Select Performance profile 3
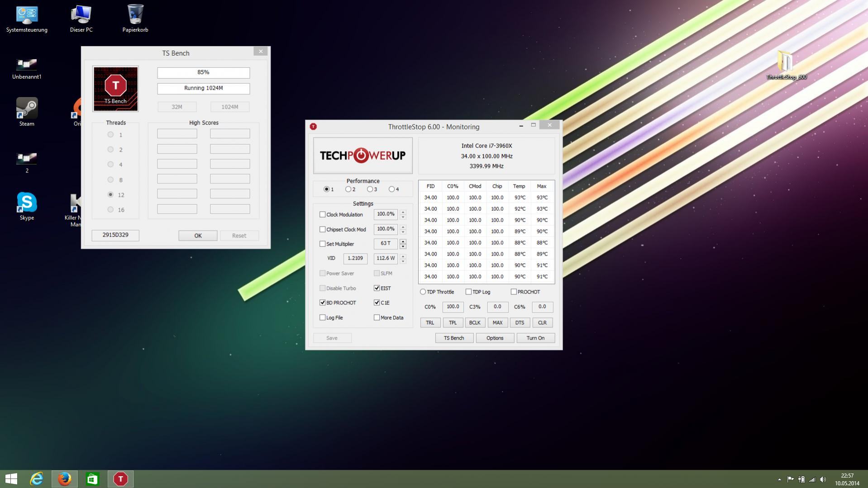The image size is (868, 488). coord(370,189)
